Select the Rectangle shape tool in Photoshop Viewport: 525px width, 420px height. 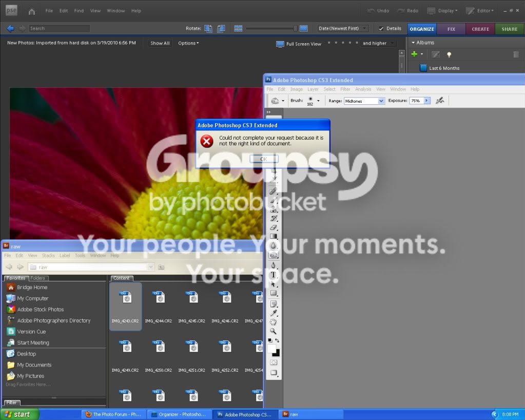point(273,293)
